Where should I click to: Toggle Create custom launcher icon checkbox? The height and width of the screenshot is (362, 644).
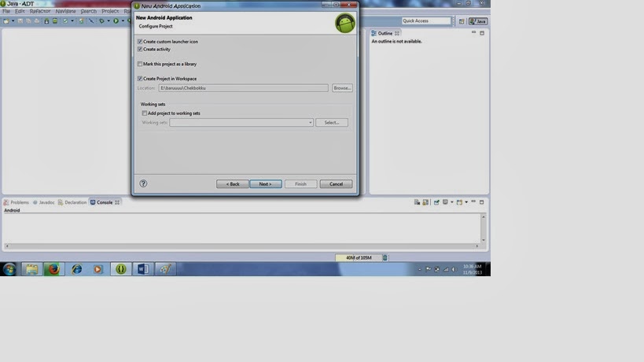click(x=140, y=42)
